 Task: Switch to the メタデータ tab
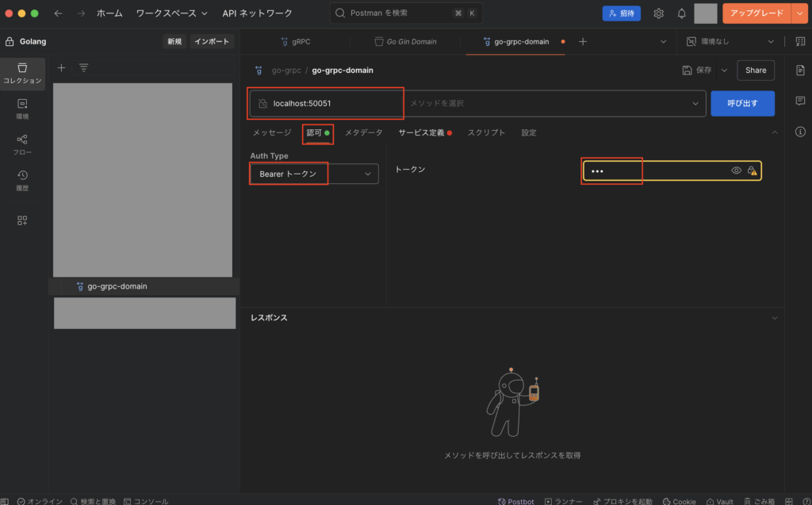[x=363, y=132]
